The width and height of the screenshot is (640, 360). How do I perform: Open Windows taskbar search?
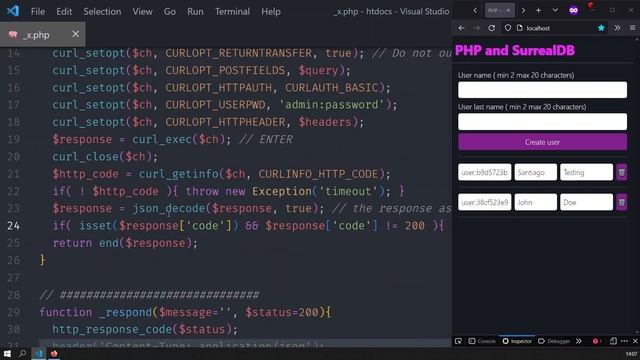click(22, 353)
